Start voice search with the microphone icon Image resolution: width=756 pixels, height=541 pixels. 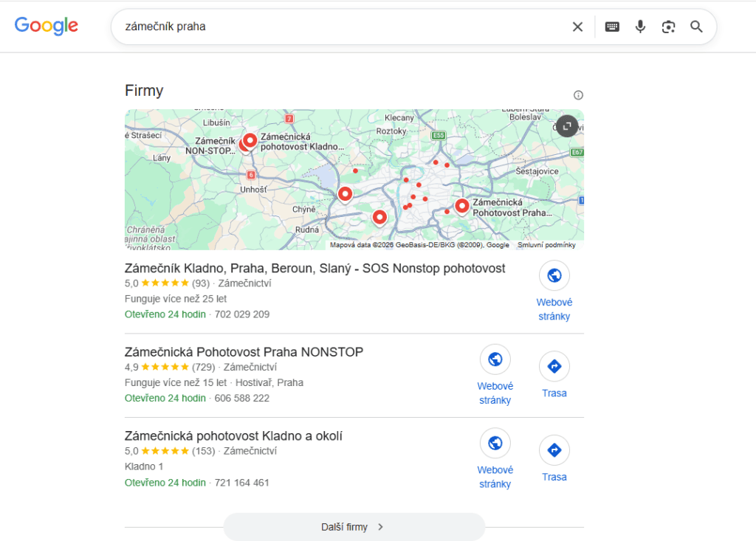click(640, 27)
